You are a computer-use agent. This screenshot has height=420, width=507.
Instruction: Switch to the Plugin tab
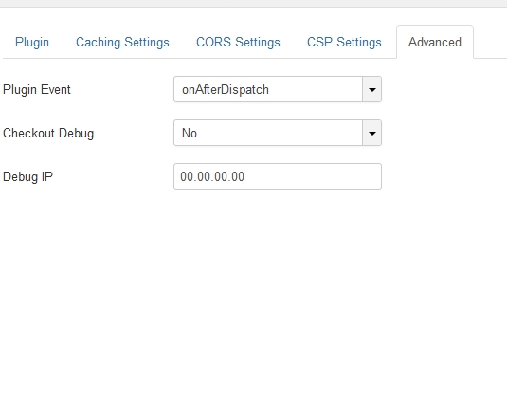pyautogui.click(x=32, y=42)
